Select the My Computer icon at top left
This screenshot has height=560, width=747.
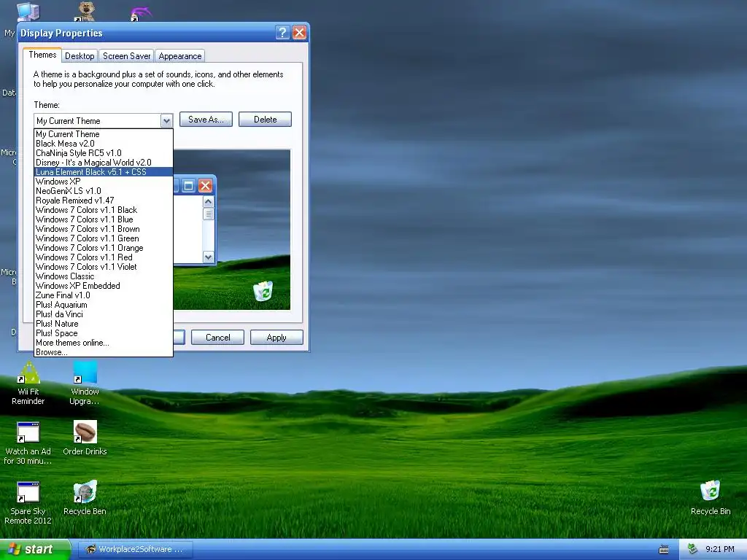28,12
